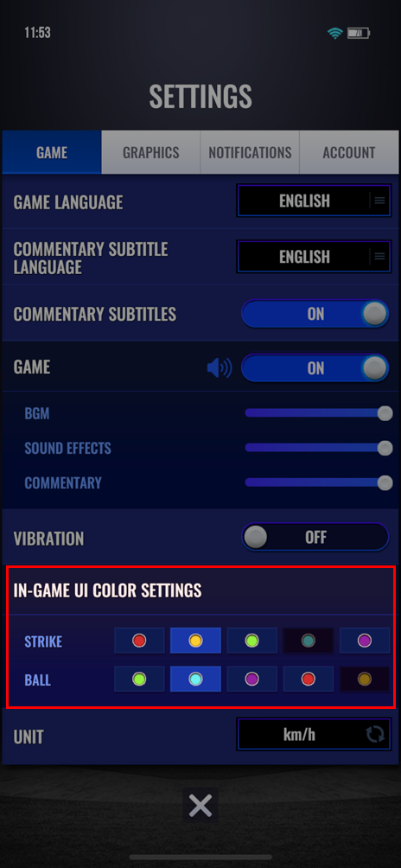Tap the Wi-Fi status icon
This screenshot has height=868, width=401.
click(334, 33)
